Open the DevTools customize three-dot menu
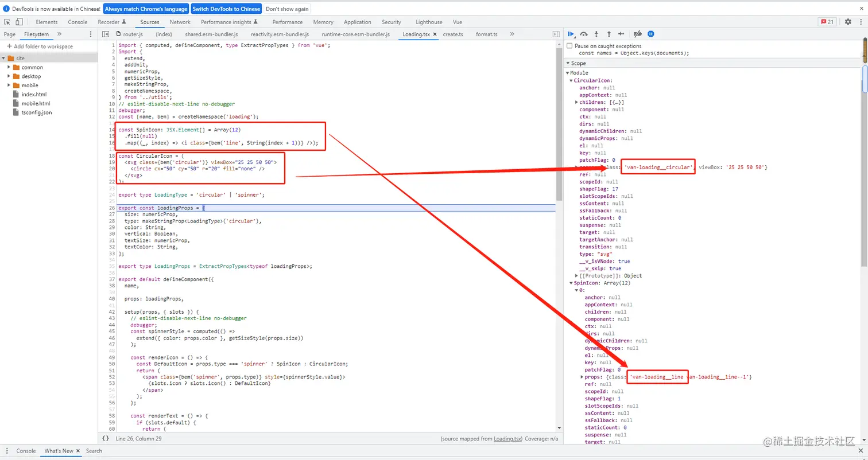This screenshot has height=460, width=868. [860, 22]
